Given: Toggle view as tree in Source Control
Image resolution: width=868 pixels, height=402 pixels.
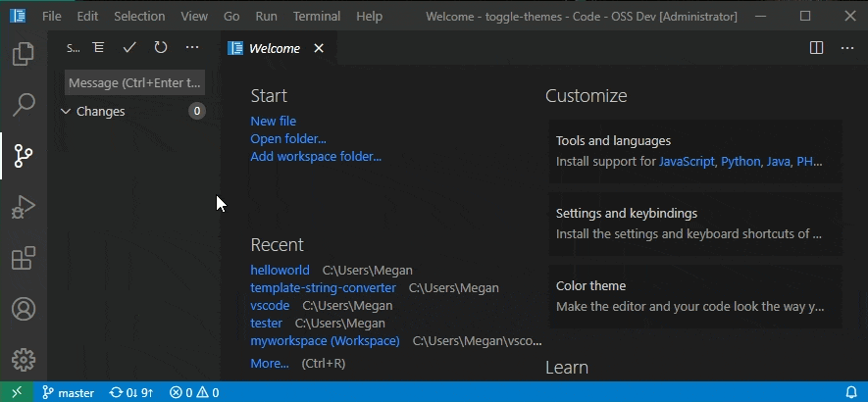Looking at the screenshot, I should click(x=98, y=48).
